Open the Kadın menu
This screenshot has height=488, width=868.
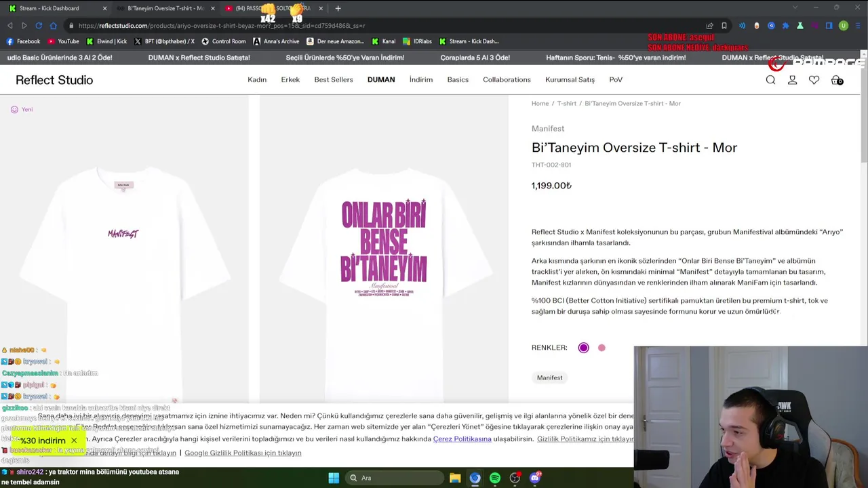pyautogui.click(x=257, y=79)
